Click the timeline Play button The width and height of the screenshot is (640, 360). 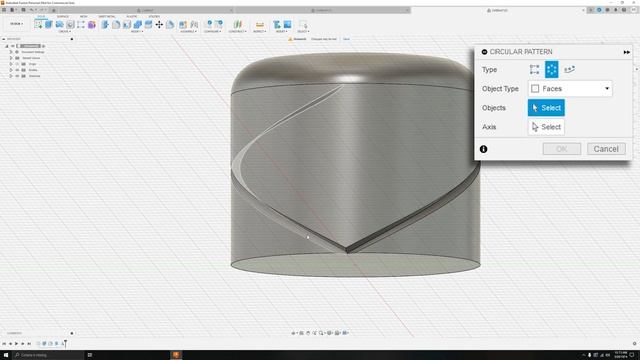(x=16, y=344)
